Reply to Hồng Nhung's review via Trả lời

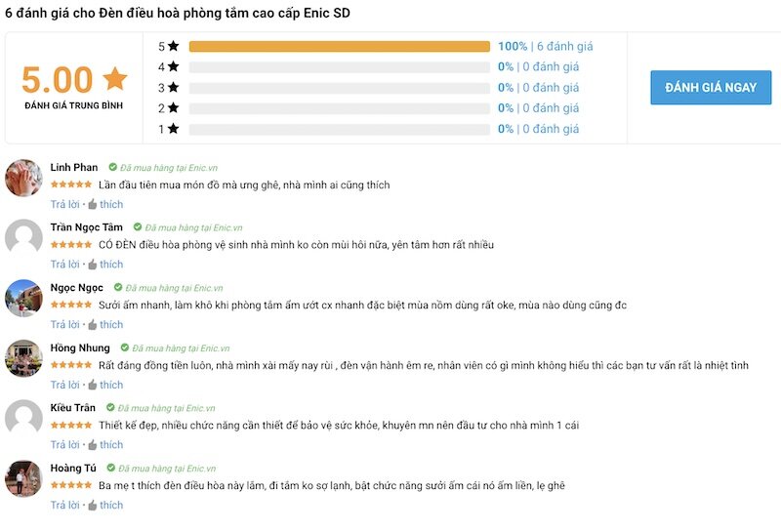click(64, 385)
